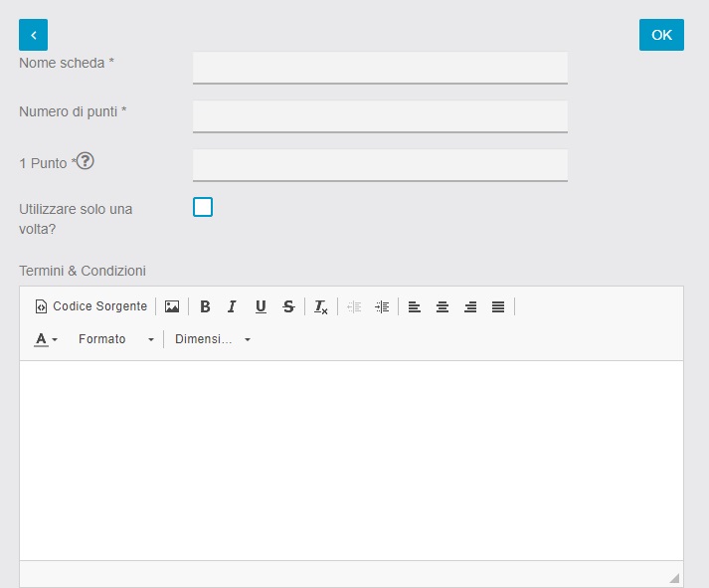709x588 pixels.
Task: Enable the Utilizzare solo una volta checkbox
Action: pyautogui.click(x=203, y=207)
